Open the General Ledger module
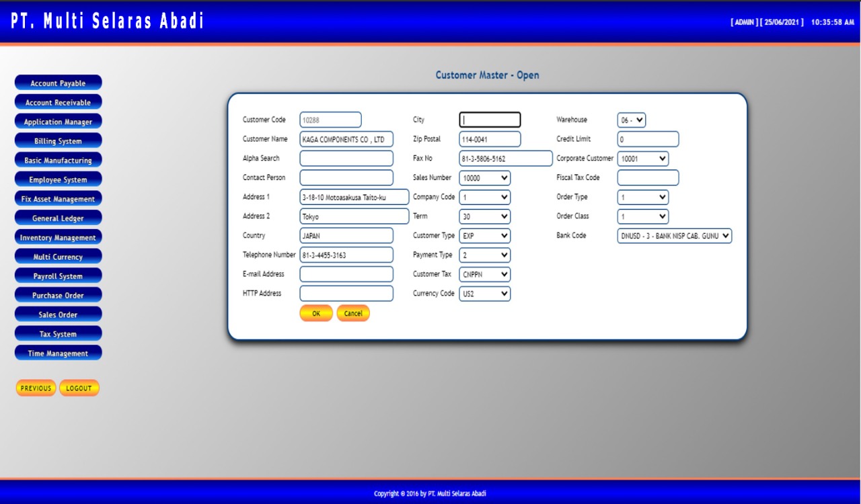Viewport: 861px width, 504px height. click(58, 218)
